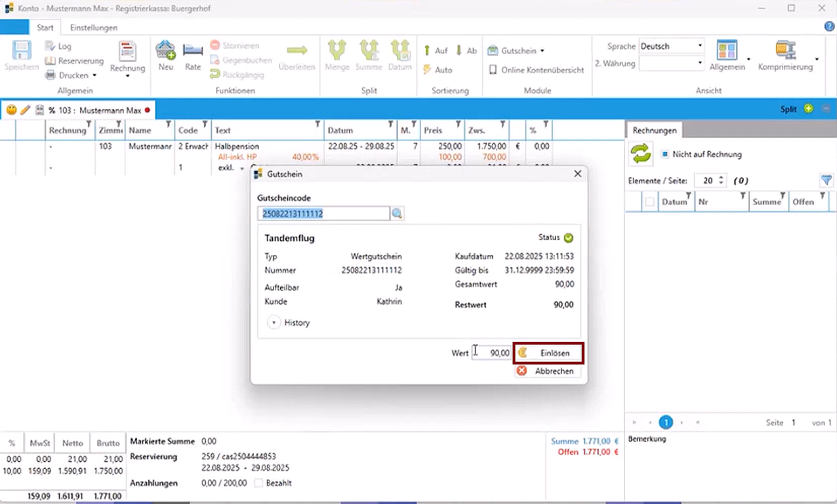
Task: Tick the select-all checkbox in invoice list
Action: (x=649, y=202)
